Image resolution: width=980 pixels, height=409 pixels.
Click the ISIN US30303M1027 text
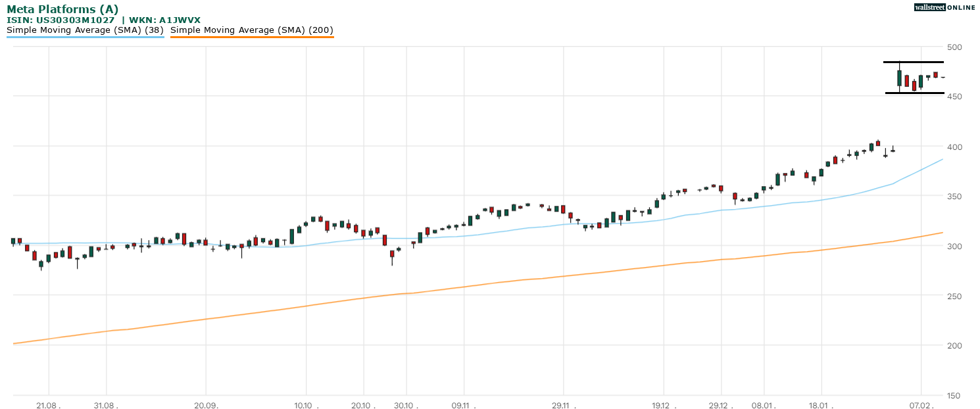pos(61,20)
